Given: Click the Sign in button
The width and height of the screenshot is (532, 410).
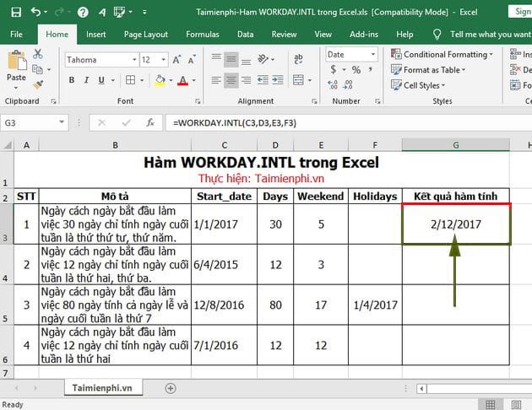Looking at the screenshot, I should pos(520,12).
